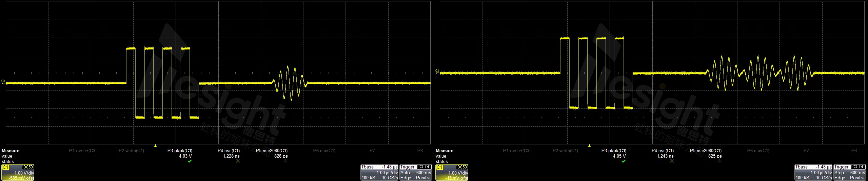Select P2:width(C1) measurement in right scope

(x=565, y=151)
